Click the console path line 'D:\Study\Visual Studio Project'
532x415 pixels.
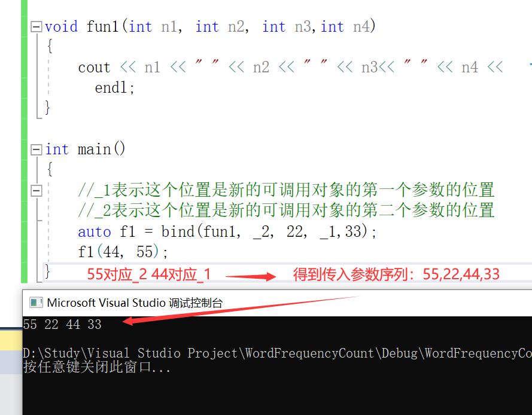130,353
